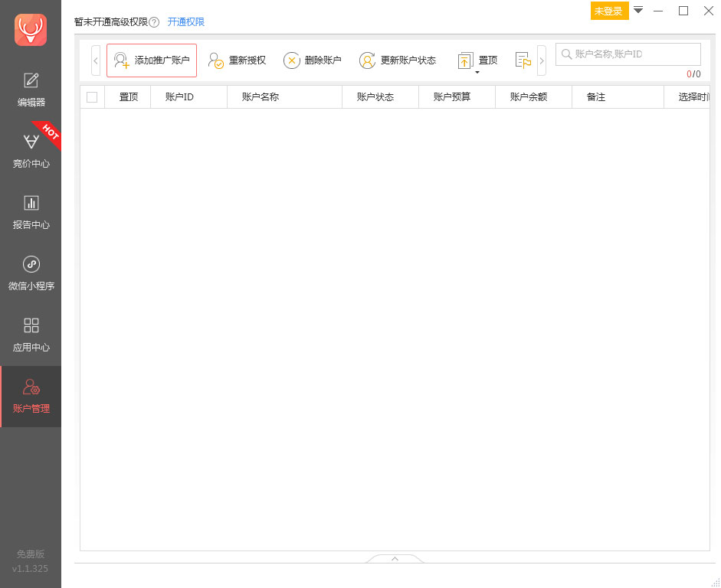Viewport: 721px width, 588px height.
Task: Open the 报告中心 (Report Center)
Action: coord(31,212)
